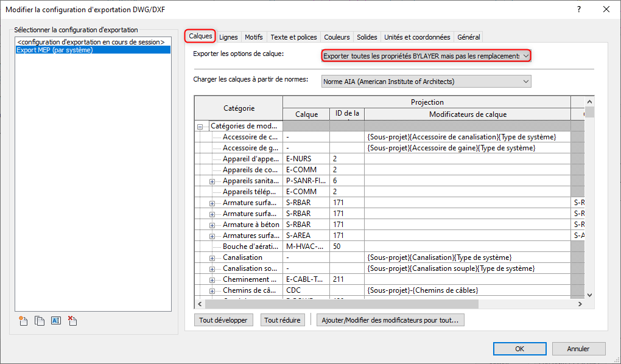The height and width of the screenshot is (364, 621).
Task: Select the in-session export configuration entry
Action: click(x=91, y=41)
